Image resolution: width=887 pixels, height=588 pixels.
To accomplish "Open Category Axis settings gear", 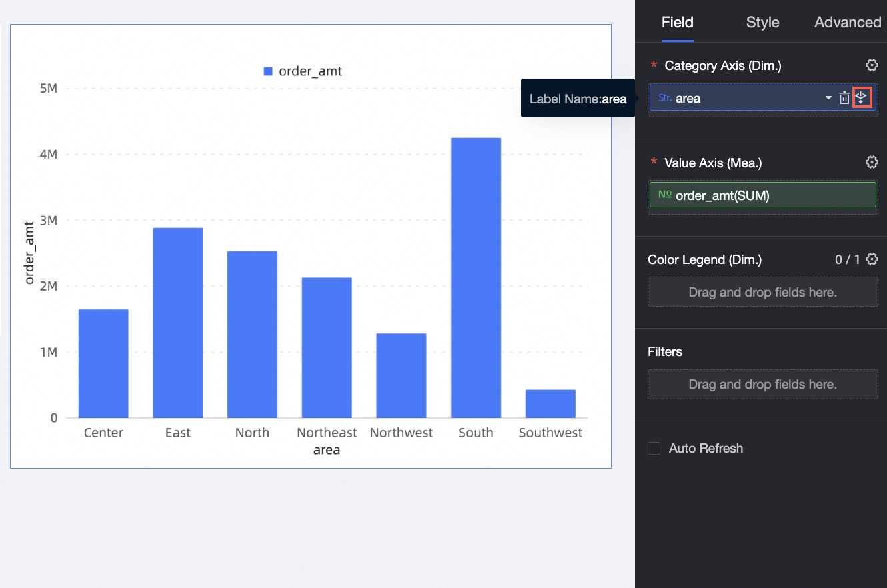I will [871, 65].
